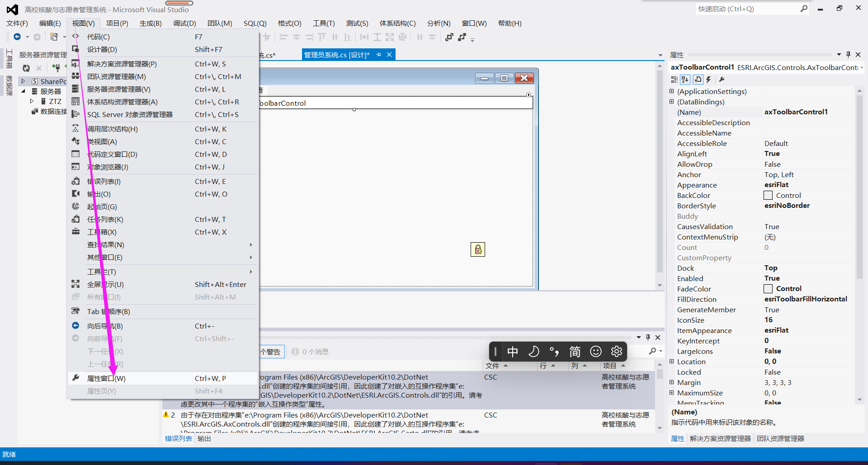Click the punctuation mode icon on IME toolbar
Viewport: 868px width, 465px height.
(x=554, y=352)
